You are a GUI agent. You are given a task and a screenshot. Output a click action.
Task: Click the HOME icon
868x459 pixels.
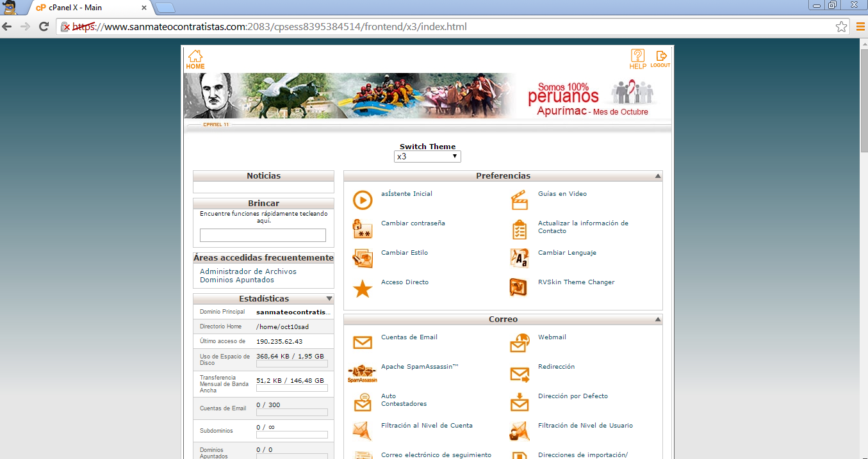(194, 58)
